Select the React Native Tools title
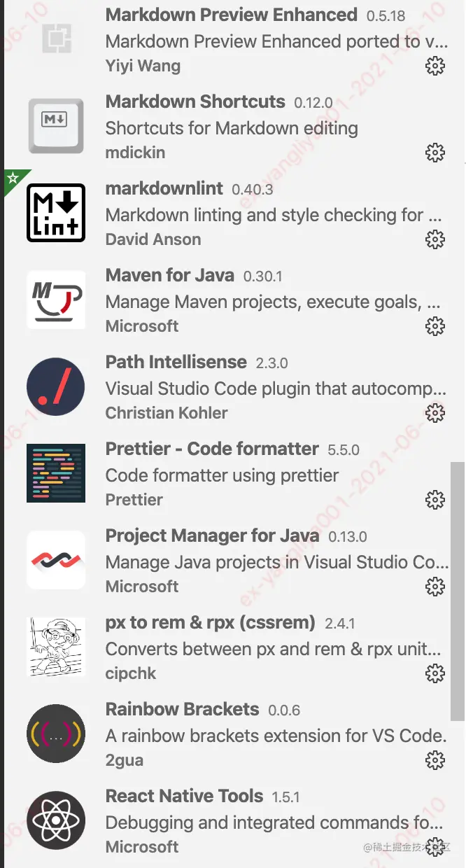Viewport: 466px width, 868px height. tap(184, 796)
